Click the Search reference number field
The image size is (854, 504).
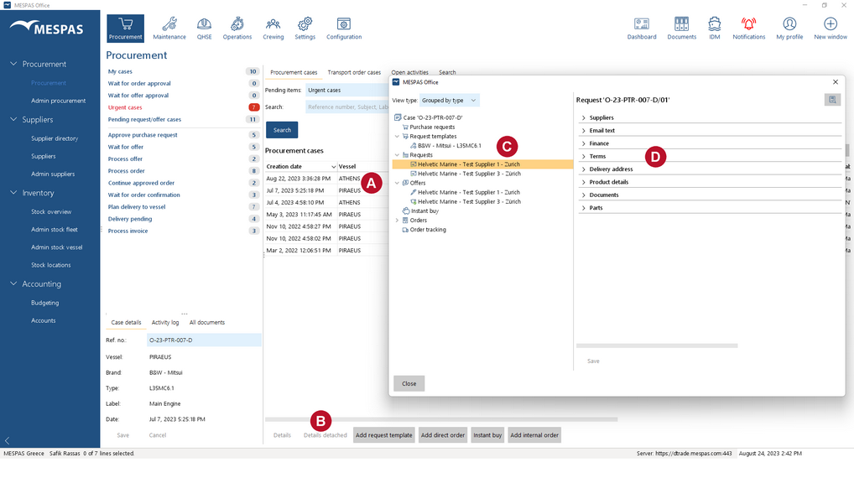(347, 107)
